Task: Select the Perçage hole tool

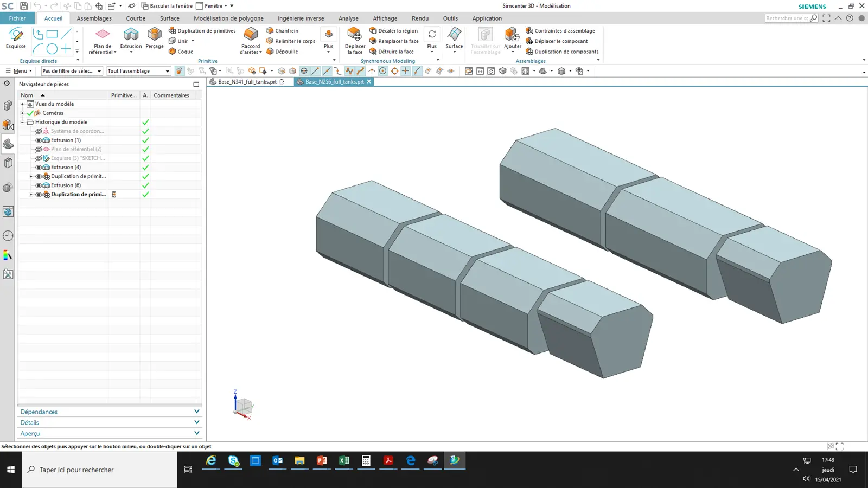Action: (155, 38)
